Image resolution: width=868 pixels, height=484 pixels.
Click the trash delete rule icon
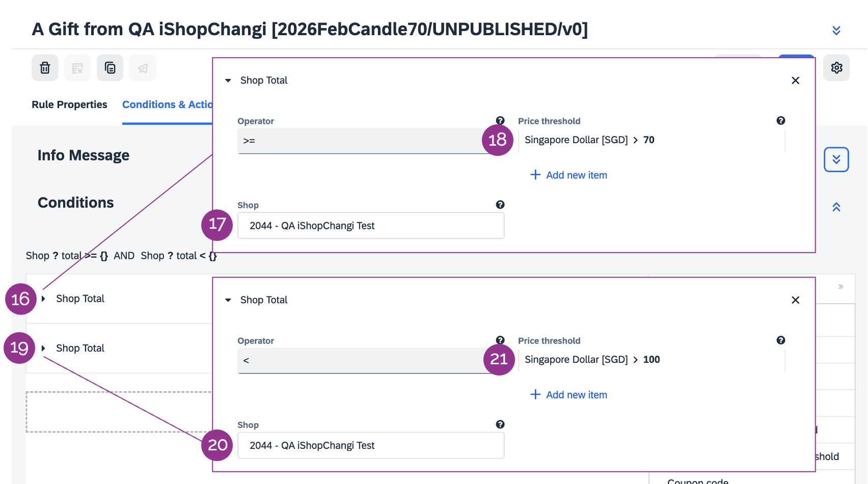45,68
